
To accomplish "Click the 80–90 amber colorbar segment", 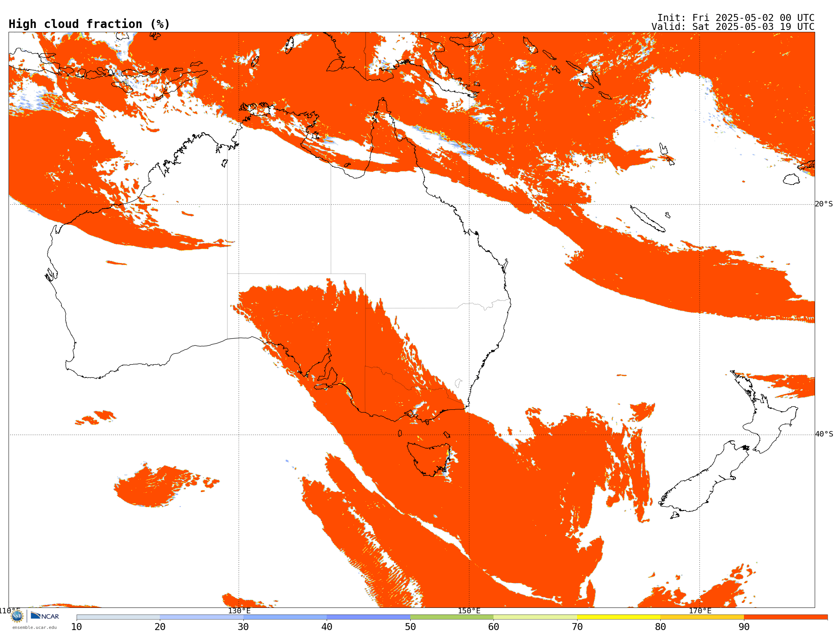I will click(x=702, y=617).
